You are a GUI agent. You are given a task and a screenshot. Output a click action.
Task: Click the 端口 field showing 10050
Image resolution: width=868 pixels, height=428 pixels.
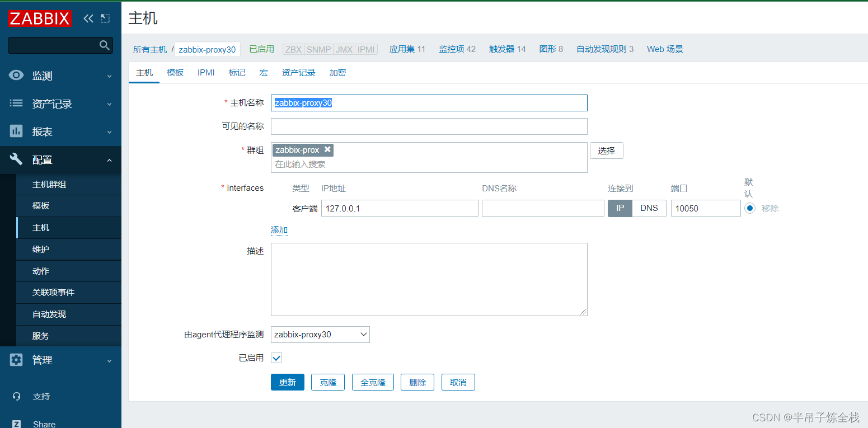tap(706, 208)
